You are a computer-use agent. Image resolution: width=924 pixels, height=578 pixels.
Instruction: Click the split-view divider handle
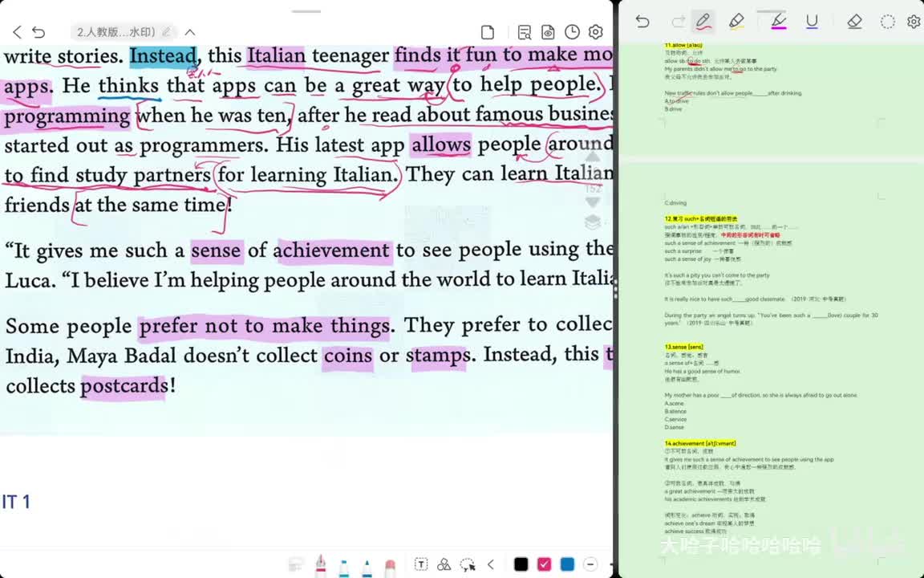tap(615, 290)
